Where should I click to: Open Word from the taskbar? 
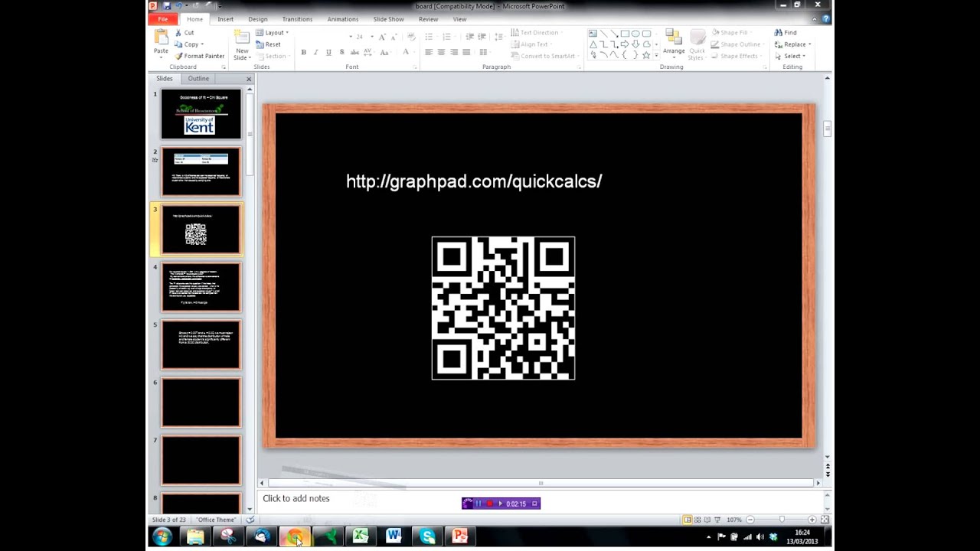[x=394, y=536]
